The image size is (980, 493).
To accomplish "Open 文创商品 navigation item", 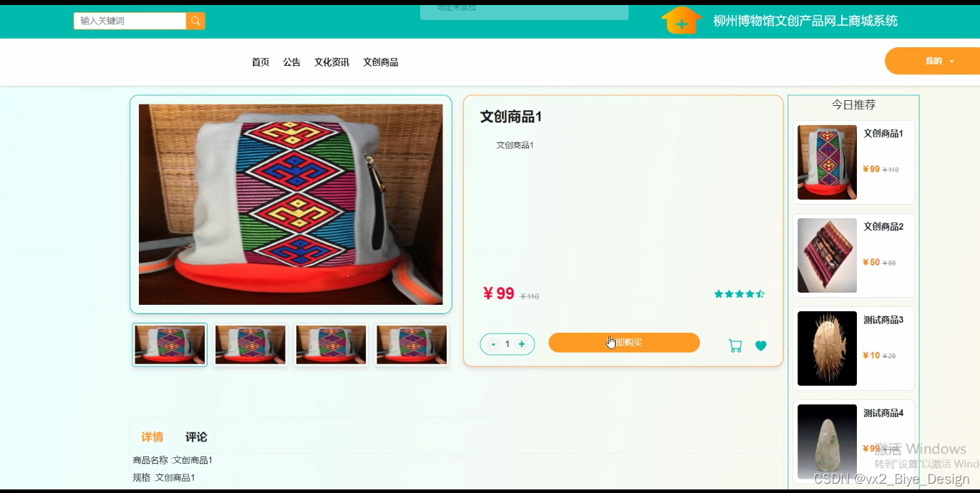I will 380,62.
